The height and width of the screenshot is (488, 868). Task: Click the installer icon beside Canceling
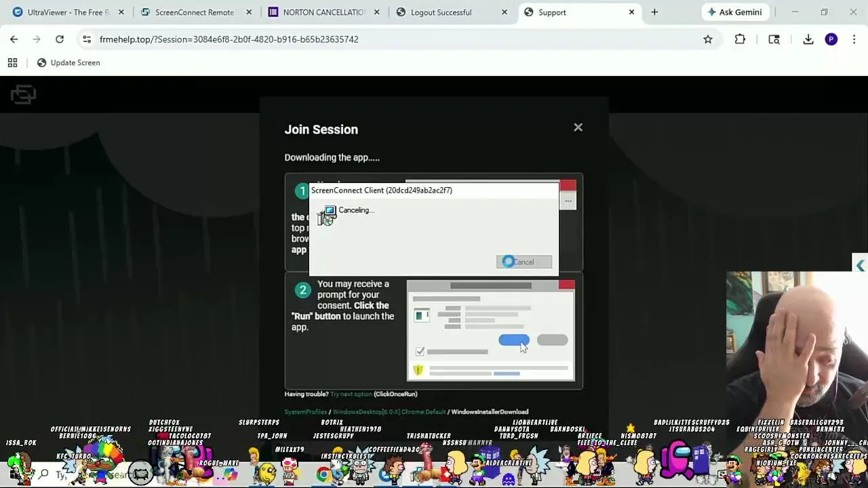coord(327,216)
